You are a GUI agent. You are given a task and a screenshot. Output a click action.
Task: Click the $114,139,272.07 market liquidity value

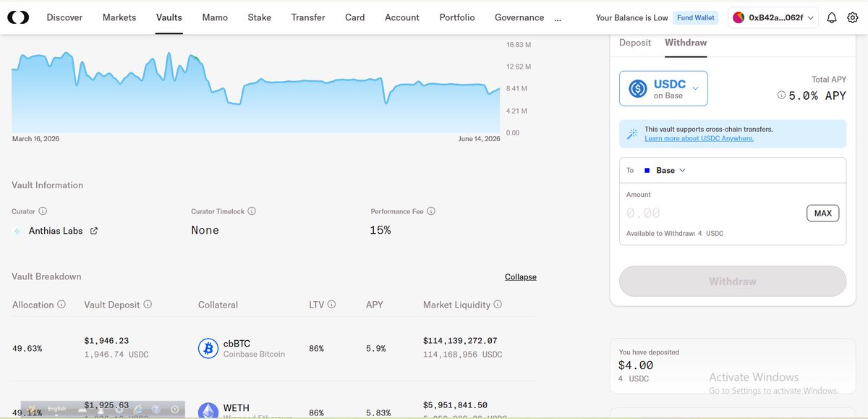tap(460, 341)
